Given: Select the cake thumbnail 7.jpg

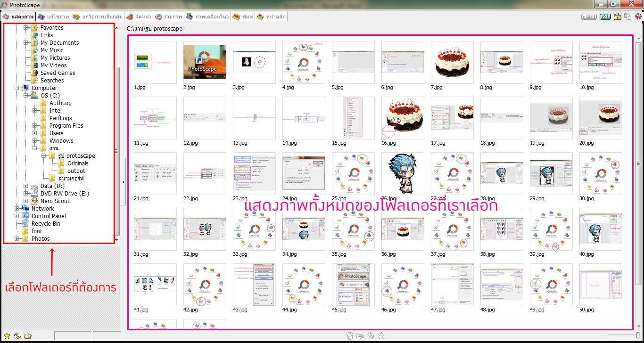Looking at the screenshot, I should [452, 62].
